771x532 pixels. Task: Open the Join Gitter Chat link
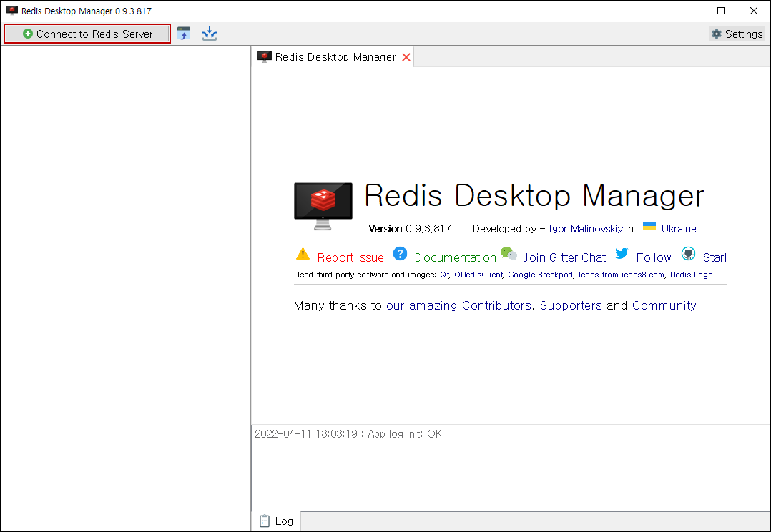click(564, 257)
